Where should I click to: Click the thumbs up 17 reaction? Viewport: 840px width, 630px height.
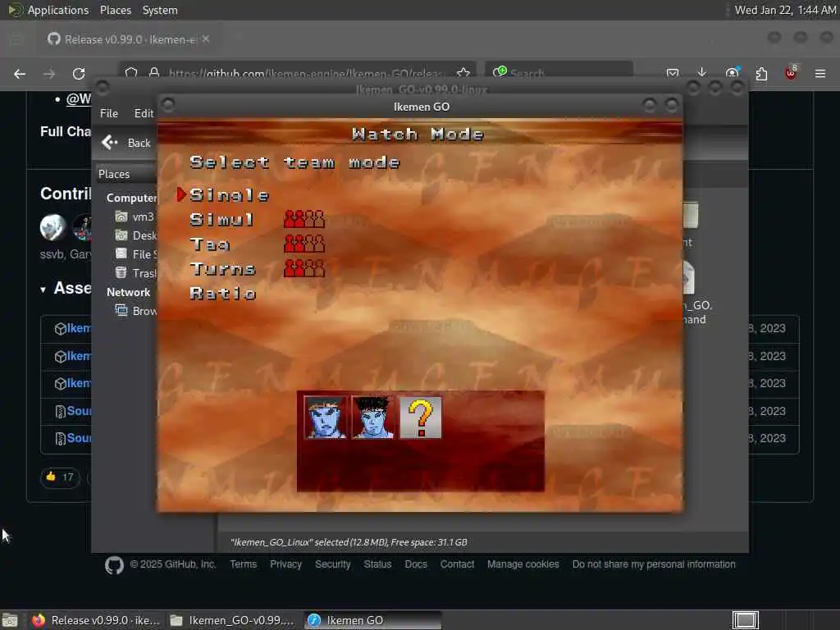click(60, 477)
